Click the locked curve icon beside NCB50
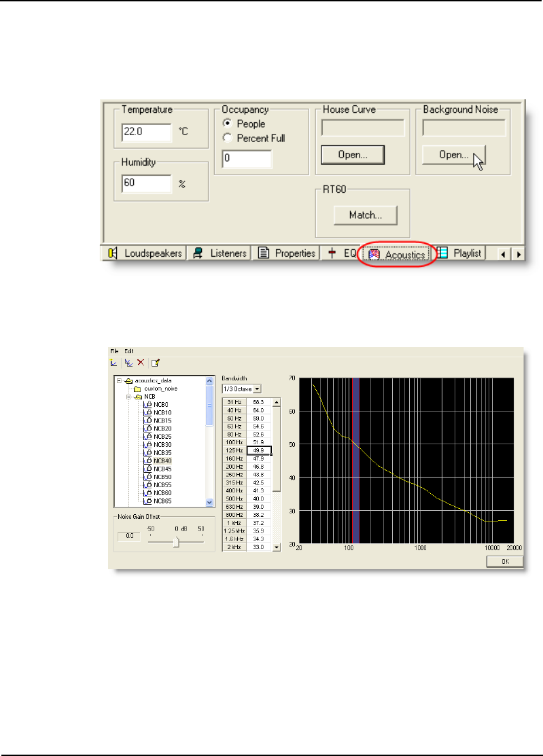This screenshot has height=756, width=543. (147, 477)
